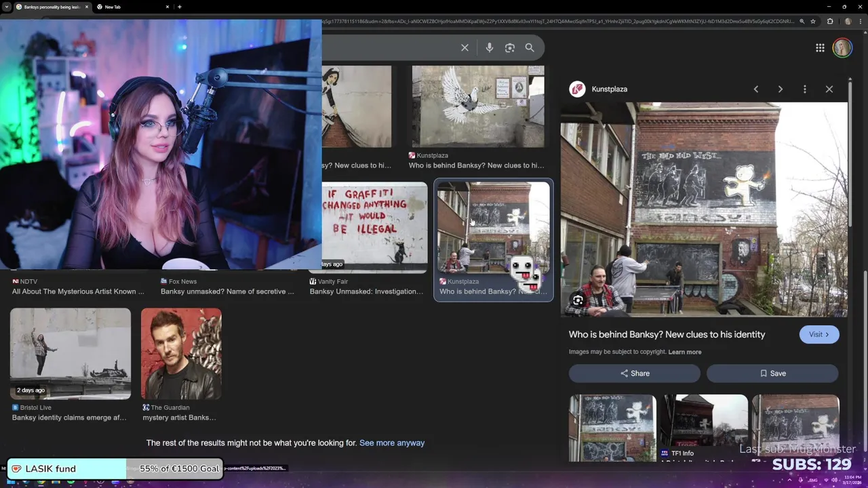Open Google Lens image search icon

pyautogui.click(x=510, y=47)
